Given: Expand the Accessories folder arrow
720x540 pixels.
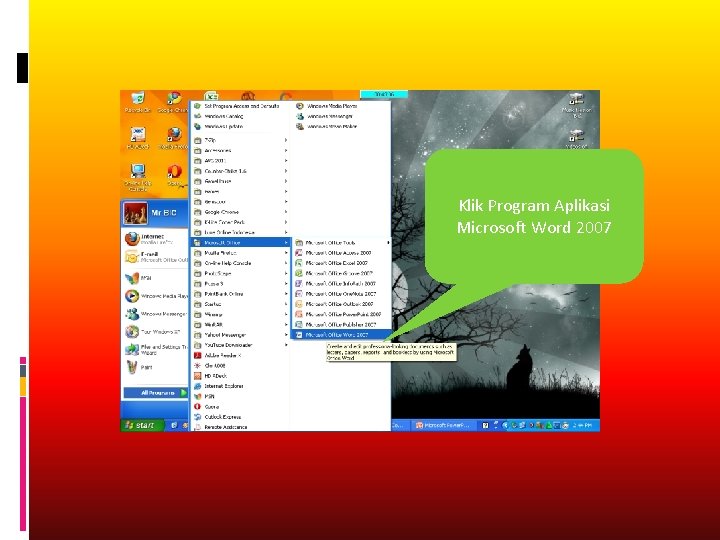Looking at the screenshot, I should coord(286,151).
